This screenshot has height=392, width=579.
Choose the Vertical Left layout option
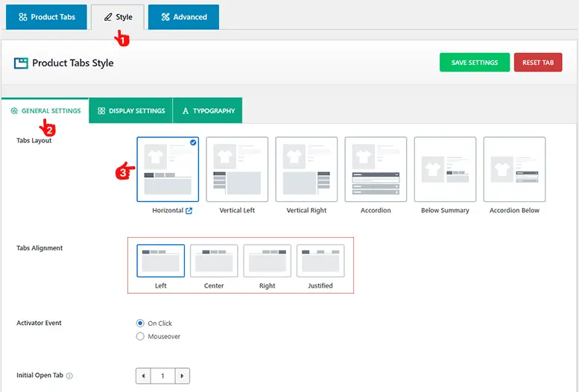click(237, 169)
